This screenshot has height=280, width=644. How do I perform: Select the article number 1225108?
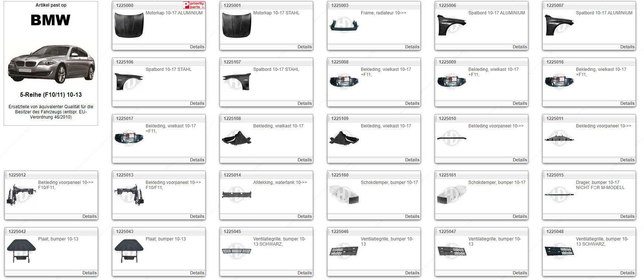click(232, 119)
